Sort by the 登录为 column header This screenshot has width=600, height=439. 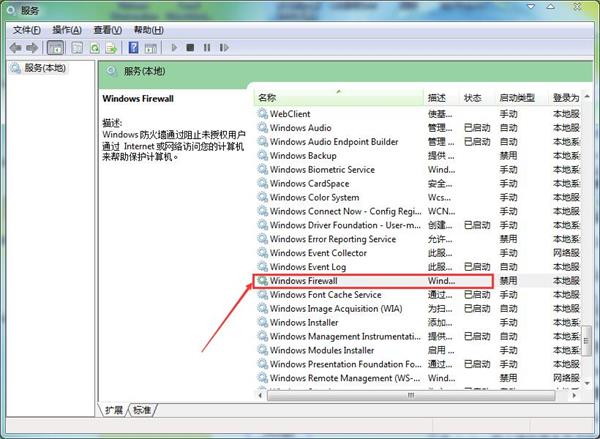[x=566, y=98]
